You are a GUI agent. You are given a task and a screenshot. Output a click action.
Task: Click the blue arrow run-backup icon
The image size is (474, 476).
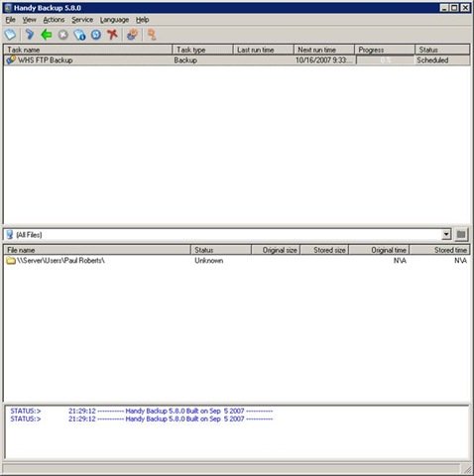click(30, 35)
